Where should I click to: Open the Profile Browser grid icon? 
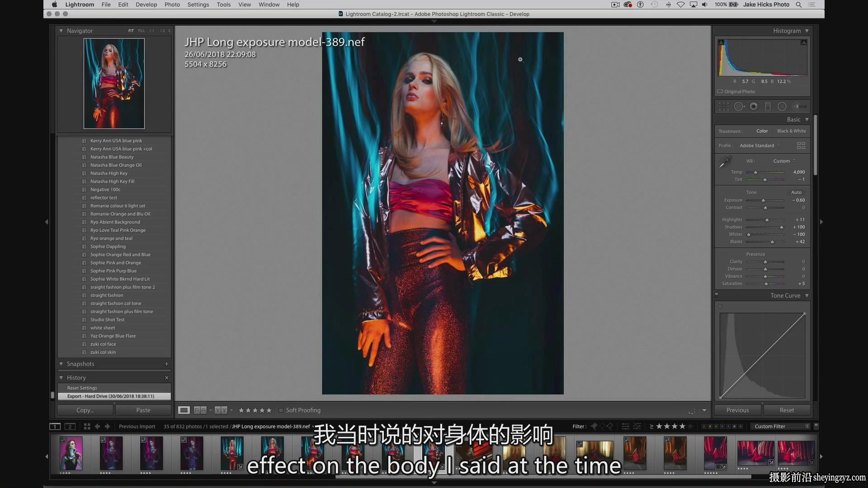click(x=801, y=145)
